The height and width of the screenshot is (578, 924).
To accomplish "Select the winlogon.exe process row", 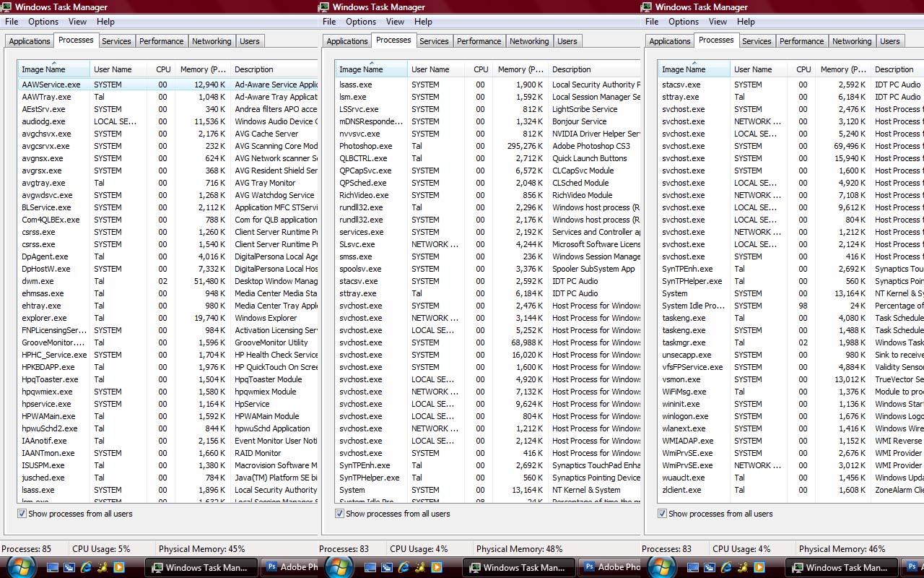I will pos(791,416).
